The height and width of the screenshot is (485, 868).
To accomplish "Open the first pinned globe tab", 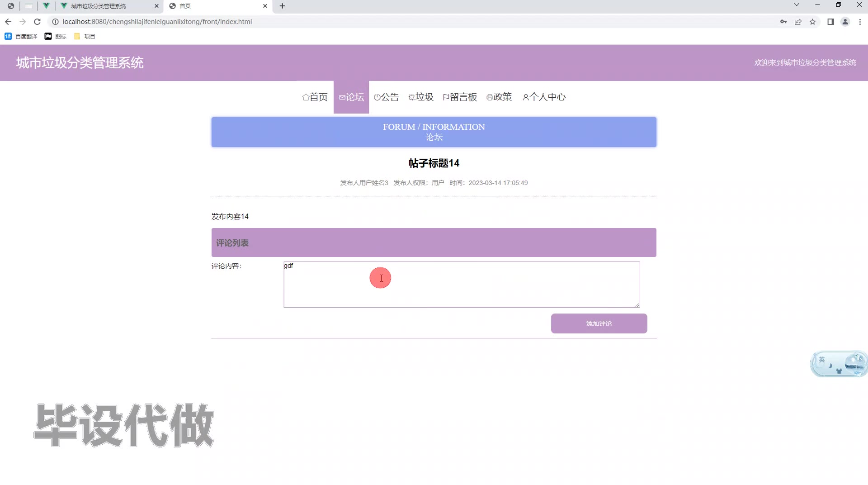I will (11, 6).
